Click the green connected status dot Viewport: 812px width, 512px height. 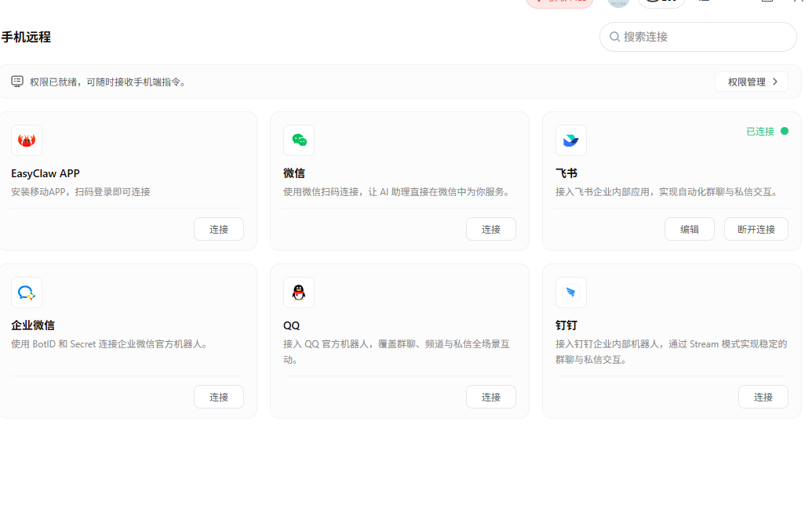[785, 131]
